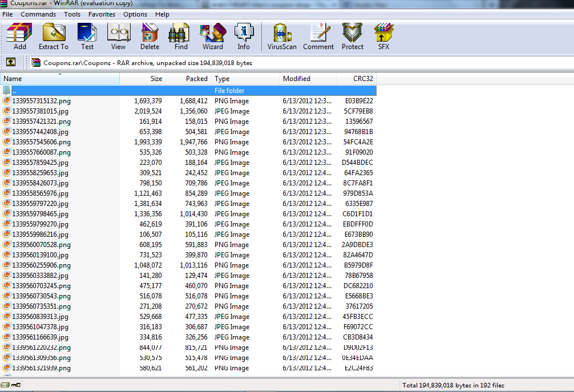Add an archive Comment
This screenshot has width=574, height=392.
[318, 37]
